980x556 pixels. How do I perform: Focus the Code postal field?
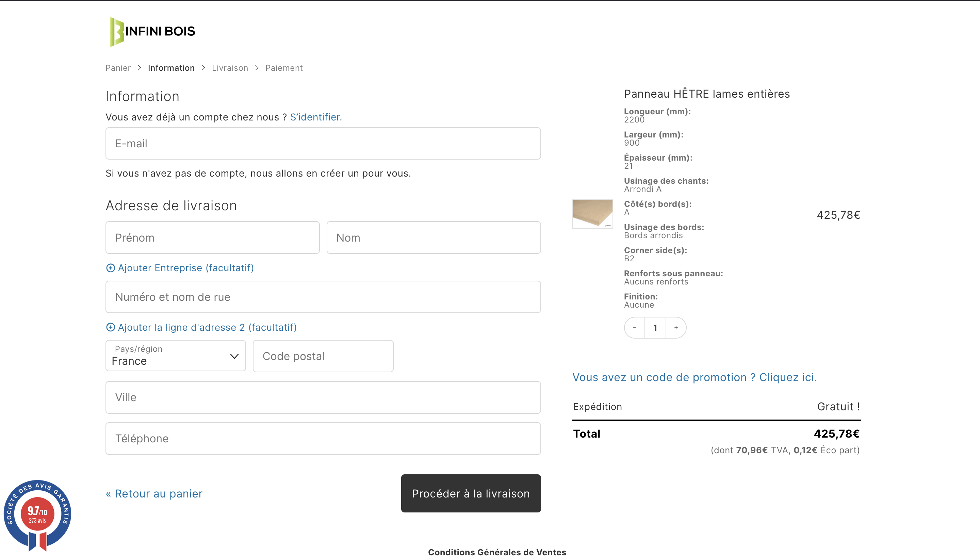coord(323,356)
